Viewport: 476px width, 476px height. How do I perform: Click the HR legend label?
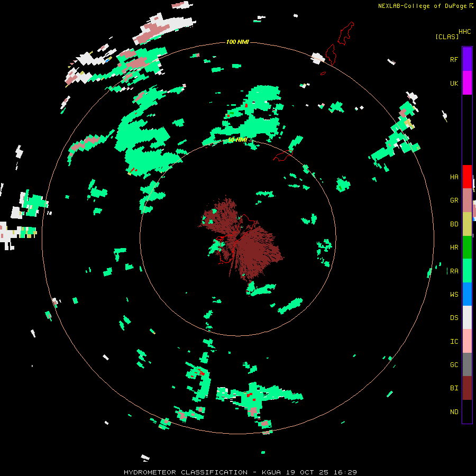454,247
